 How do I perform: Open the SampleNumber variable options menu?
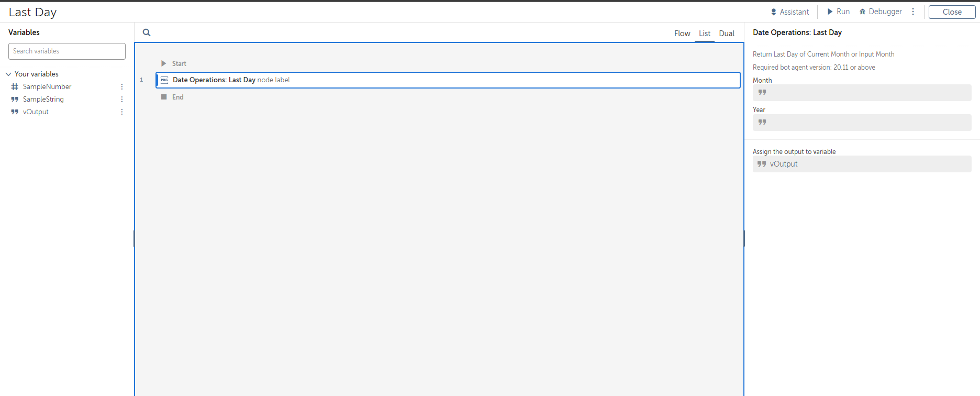coord(122,87)
